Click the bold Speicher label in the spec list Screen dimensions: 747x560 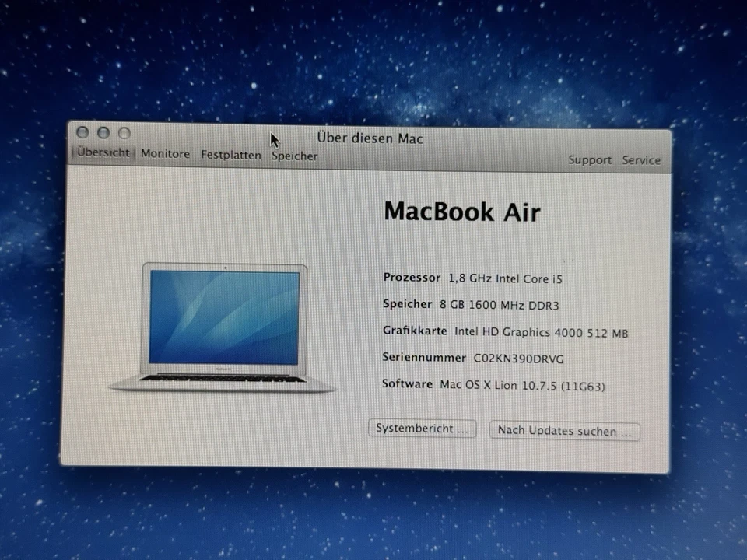click(407, 304)
